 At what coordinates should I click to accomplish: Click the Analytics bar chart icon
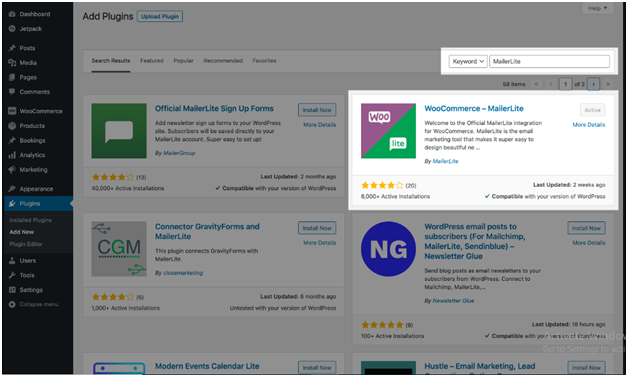[12, 155]
